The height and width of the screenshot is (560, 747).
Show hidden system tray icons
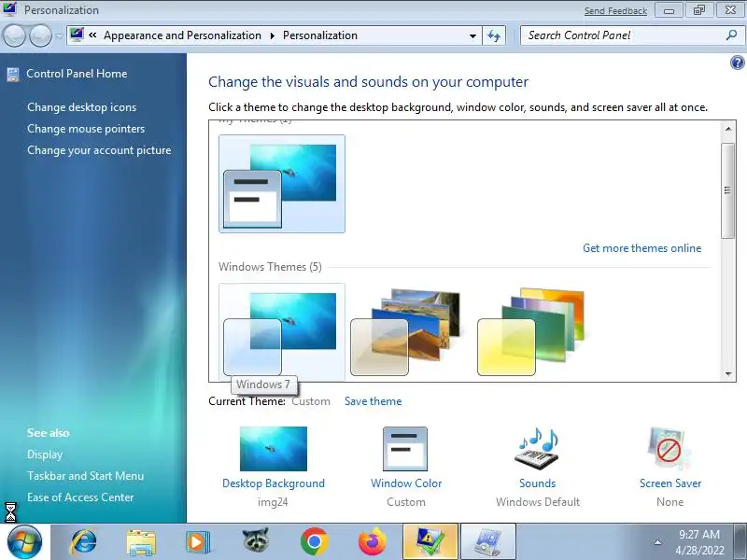coord(657,542)
